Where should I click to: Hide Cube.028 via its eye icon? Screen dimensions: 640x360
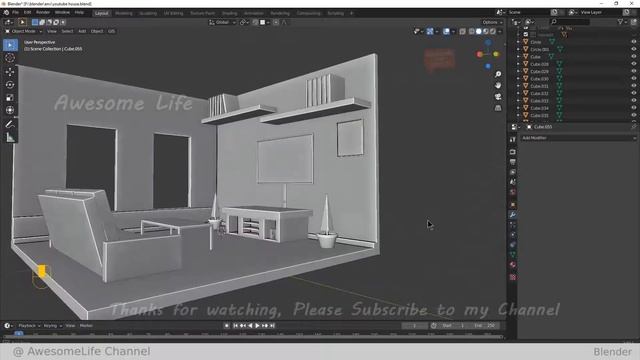click(633, 64)
